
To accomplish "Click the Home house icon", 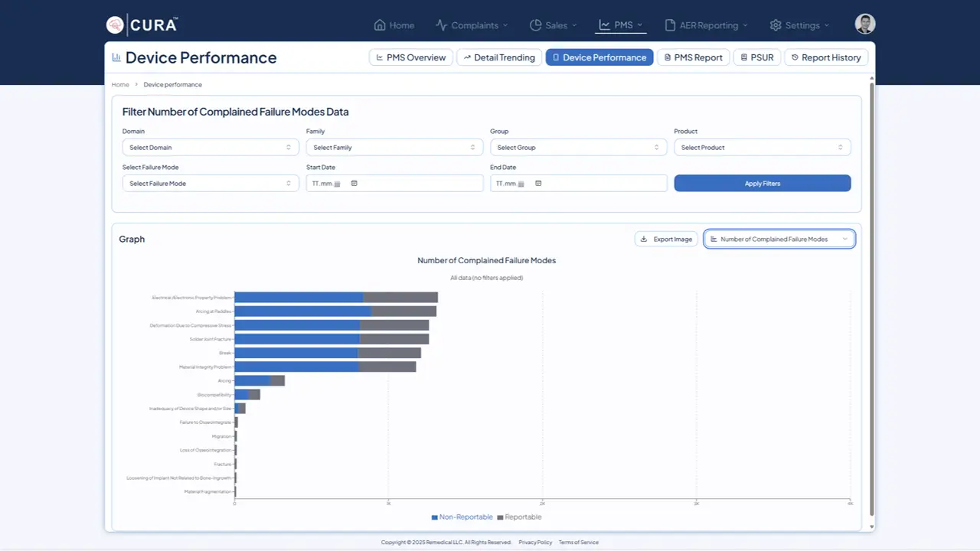I will 380,25.
